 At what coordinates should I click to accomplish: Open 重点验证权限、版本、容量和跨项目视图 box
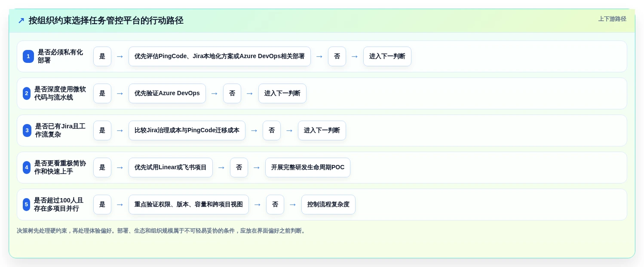point(189,205)
